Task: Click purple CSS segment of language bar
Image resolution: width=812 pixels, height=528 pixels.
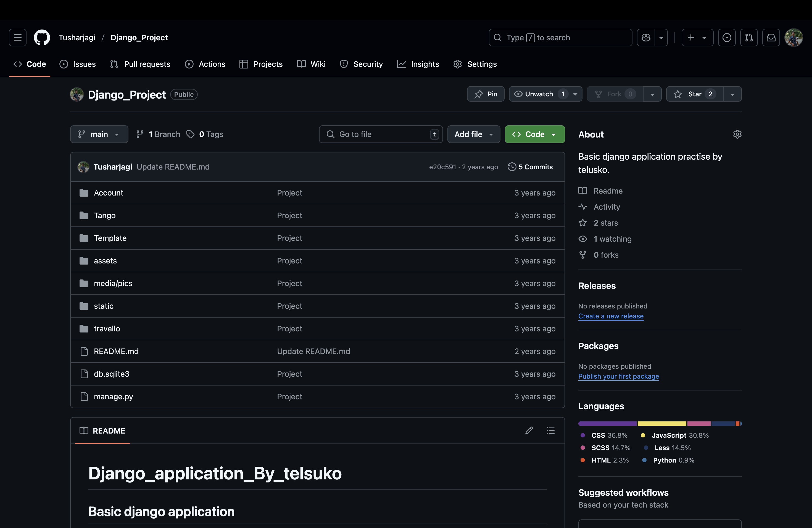Action: coord(608,424)
